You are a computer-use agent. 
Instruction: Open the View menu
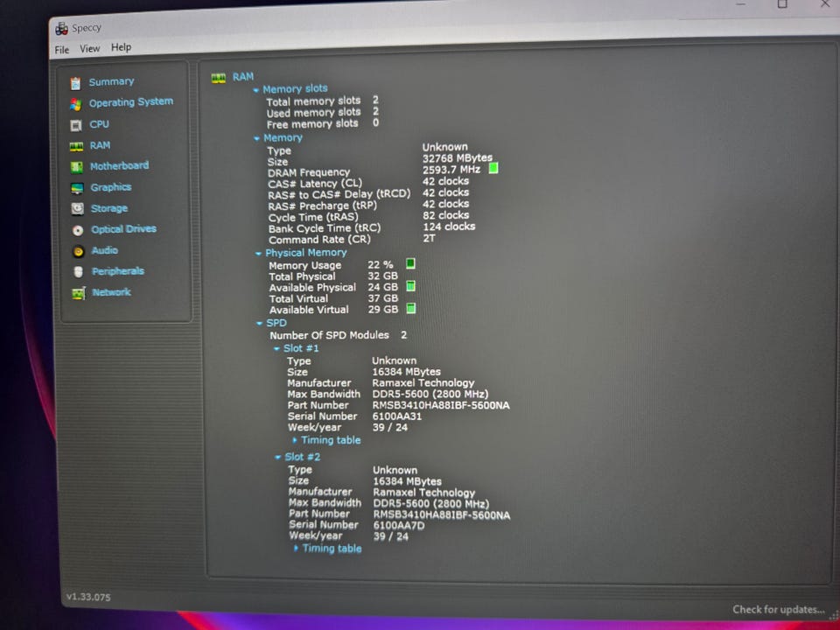(89, 49)
